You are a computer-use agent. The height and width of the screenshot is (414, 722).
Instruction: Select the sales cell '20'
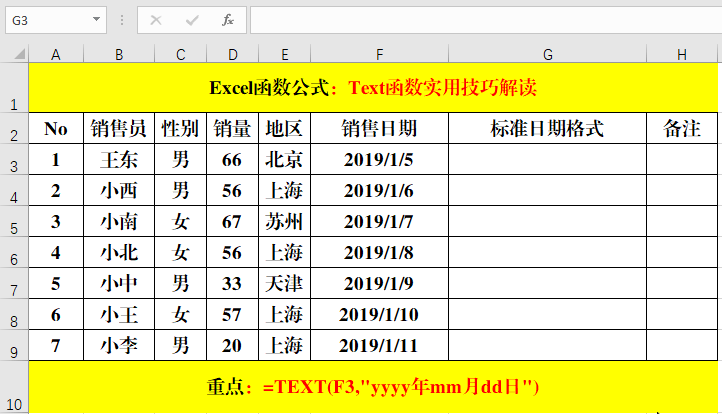click(233, 345)
